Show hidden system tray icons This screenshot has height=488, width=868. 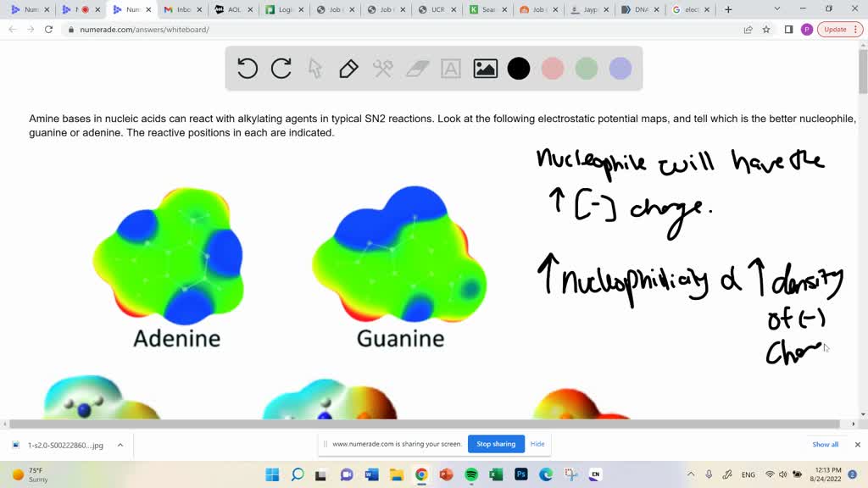pos(690,474)
